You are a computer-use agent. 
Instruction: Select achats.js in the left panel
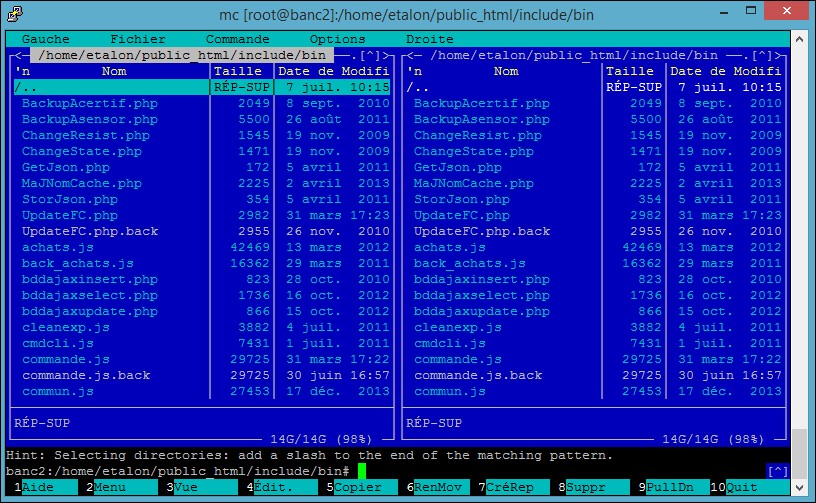click(x=57, y=247)
